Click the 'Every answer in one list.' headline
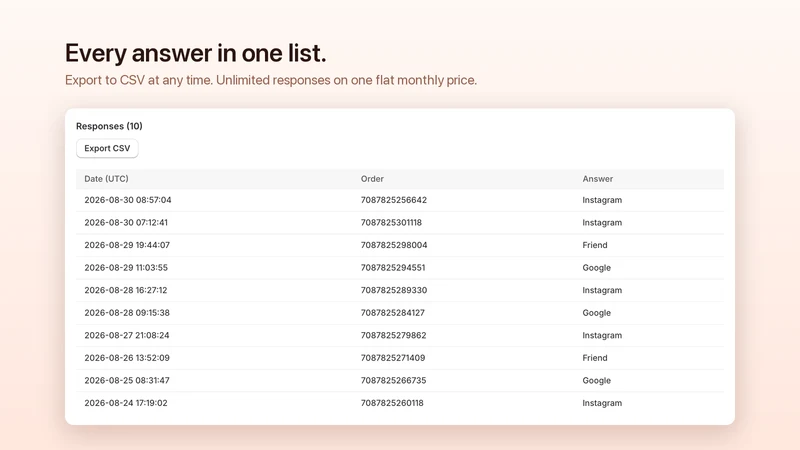This screenshot has height=450, width=800. click(x=195, y=54)
